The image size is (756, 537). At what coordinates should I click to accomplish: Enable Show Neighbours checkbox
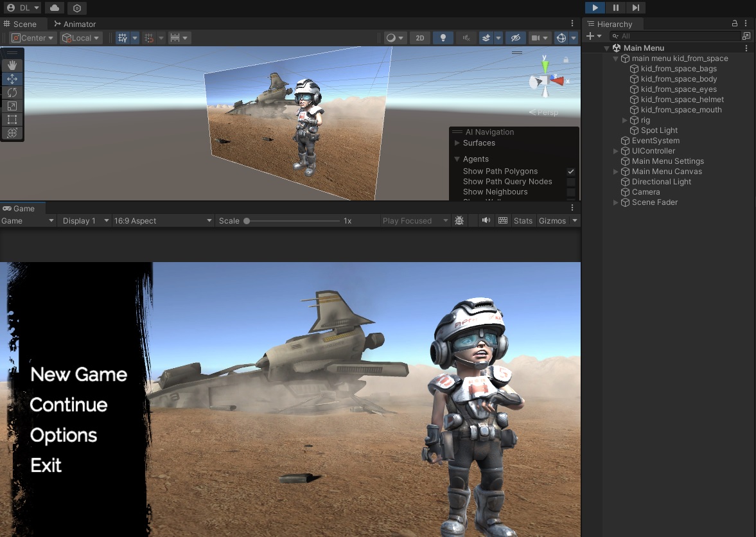(570, 191)
